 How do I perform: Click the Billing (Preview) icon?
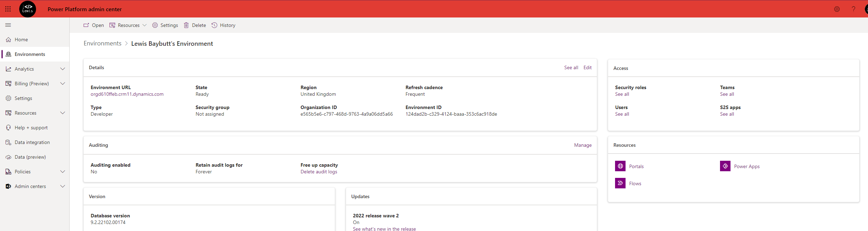click(x=8, y=84)
